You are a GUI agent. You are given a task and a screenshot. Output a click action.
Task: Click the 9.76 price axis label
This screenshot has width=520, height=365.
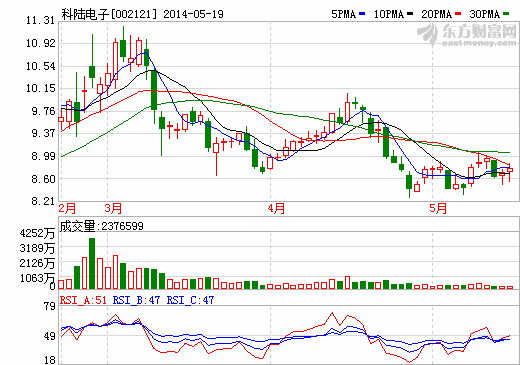[x=43, y=111]
